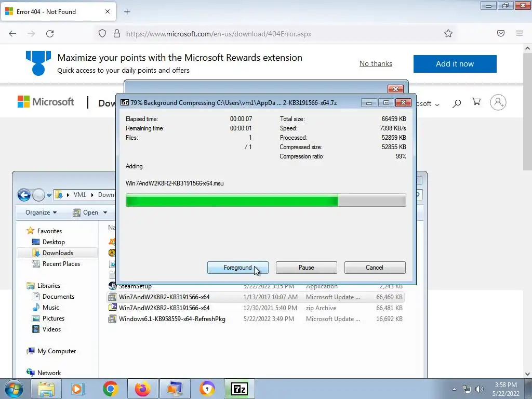
Task: Dismiss rewards banner with No thanks
Action: click(x=376, y=63)
